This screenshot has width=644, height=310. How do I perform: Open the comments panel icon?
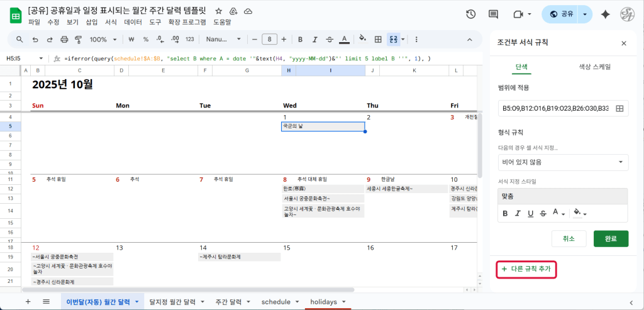(493, 14)
